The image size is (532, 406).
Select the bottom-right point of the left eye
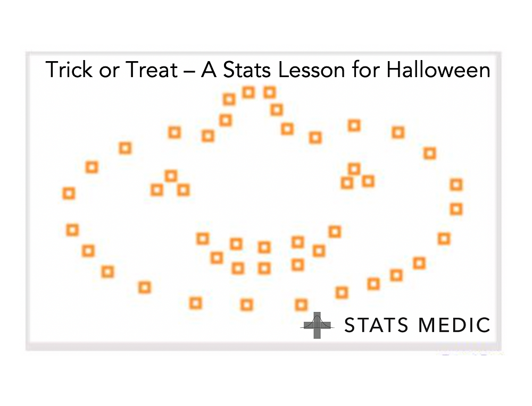coord(184,190)
